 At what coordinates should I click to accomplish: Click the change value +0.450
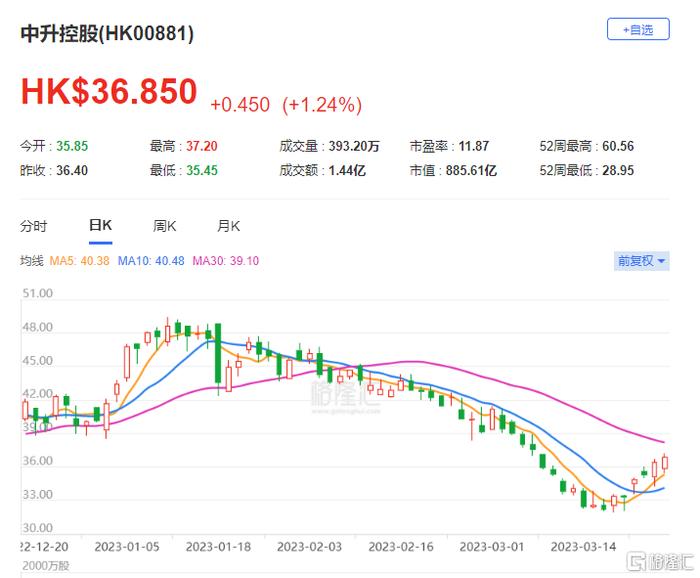click(x=240, y=105)
